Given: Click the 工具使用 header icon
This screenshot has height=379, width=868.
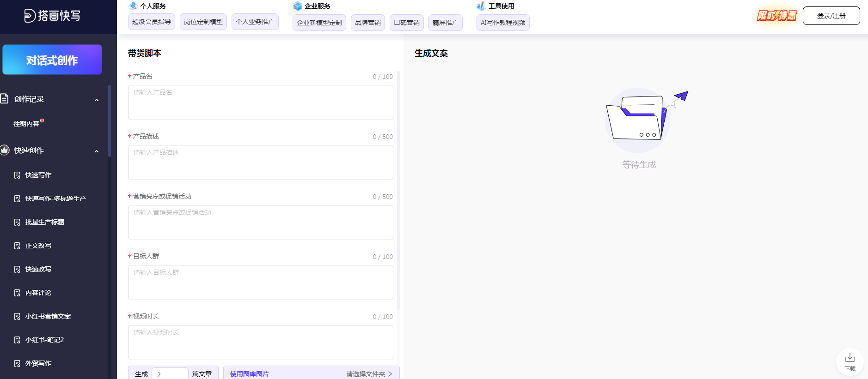Looking at the screenshot, I should coord(481,6).
